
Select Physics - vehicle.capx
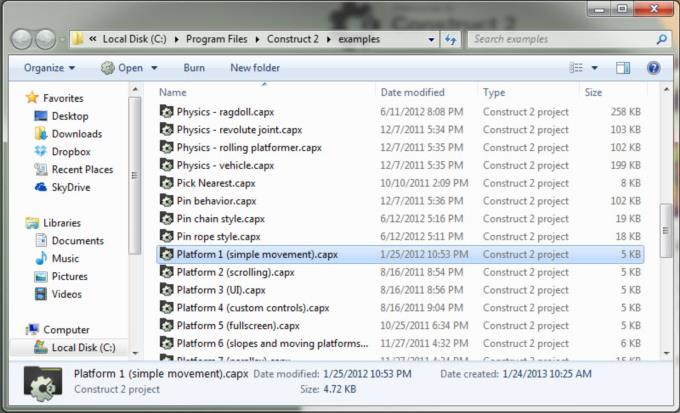coord(225,165)
